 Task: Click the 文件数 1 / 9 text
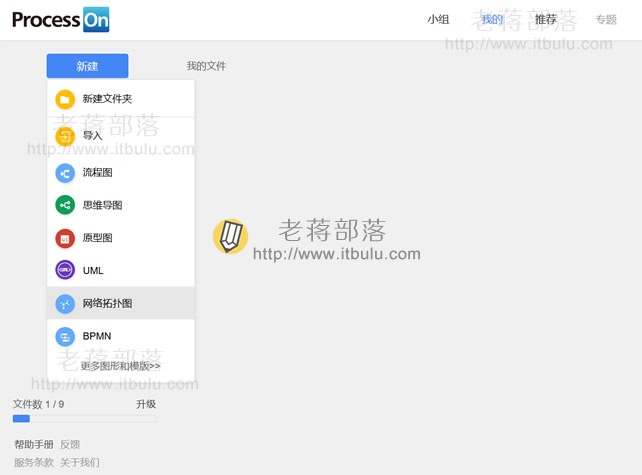point(38,404)
